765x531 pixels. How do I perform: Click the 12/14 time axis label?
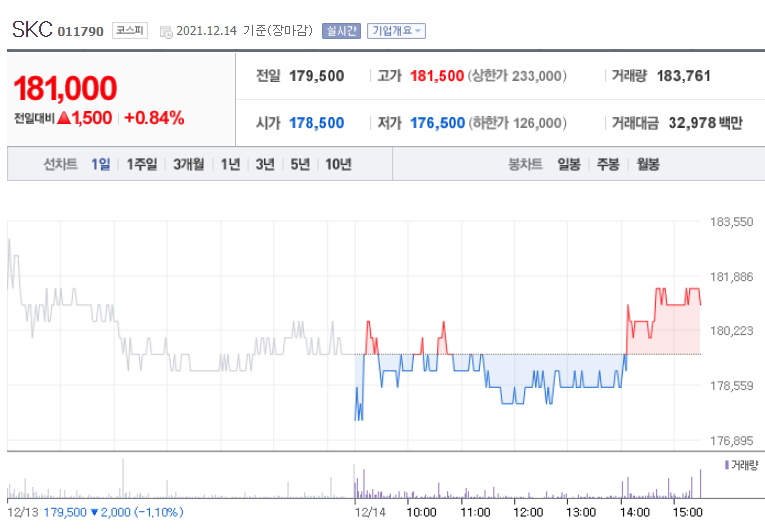point(370,512)
